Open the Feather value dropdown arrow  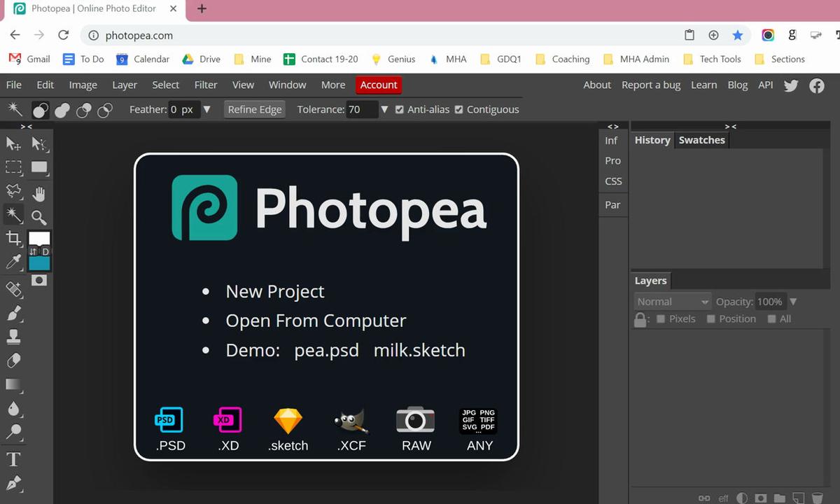[206, 110]
